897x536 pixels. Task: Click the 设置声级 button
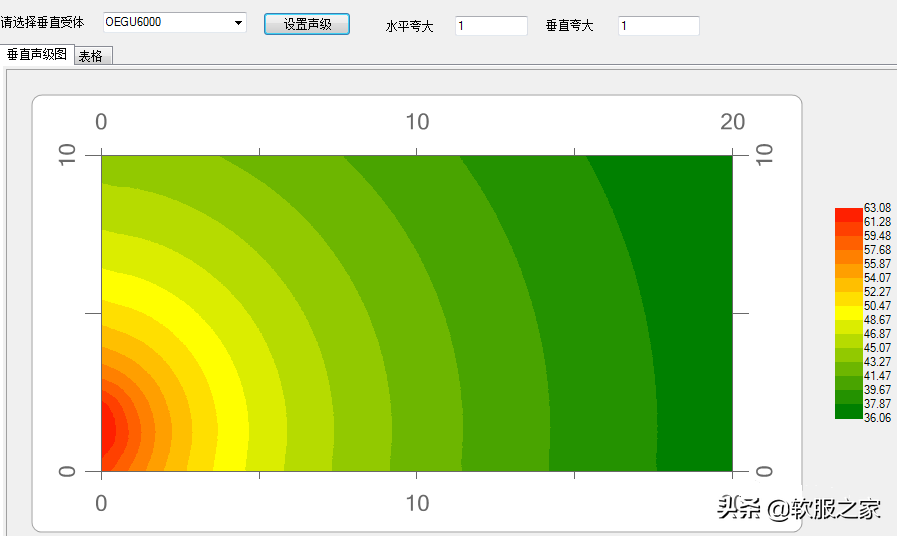coord(307,24)
